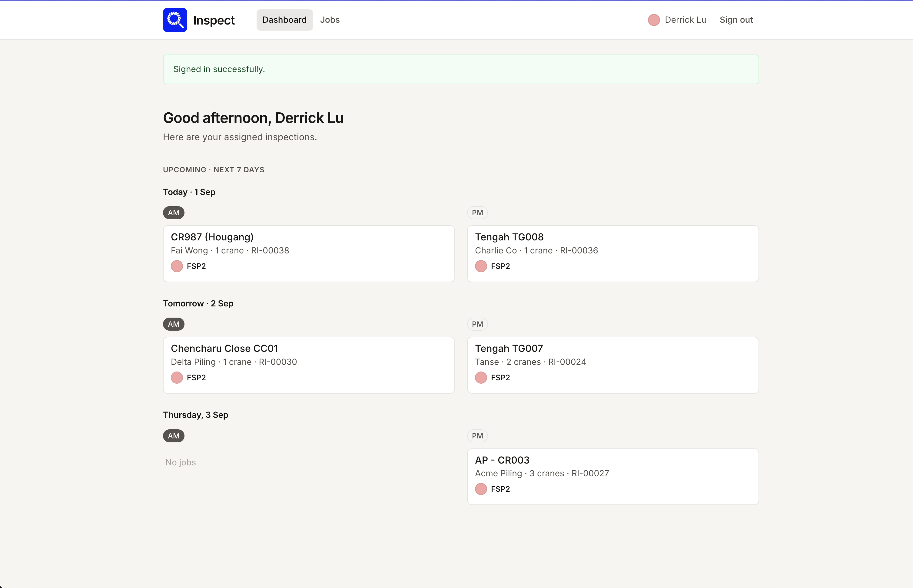The image size is (913, 588).
Task: Click 'Acme Piling · 3 cranes · RI-00027' text
Action: (542, 474)
